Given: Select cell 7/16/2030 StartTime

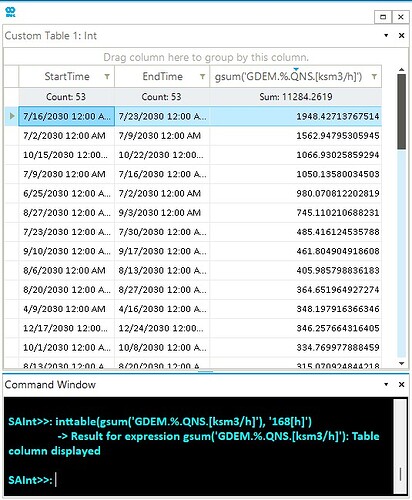Looking at the screenshot, I should coord(67,116).
